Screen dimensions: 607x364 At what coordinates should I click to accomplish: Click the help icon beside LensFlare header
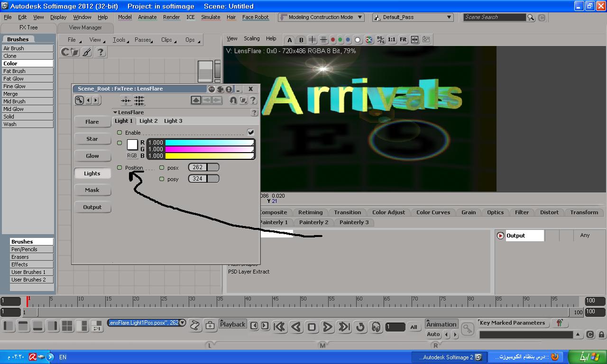[x=254, y=112]
